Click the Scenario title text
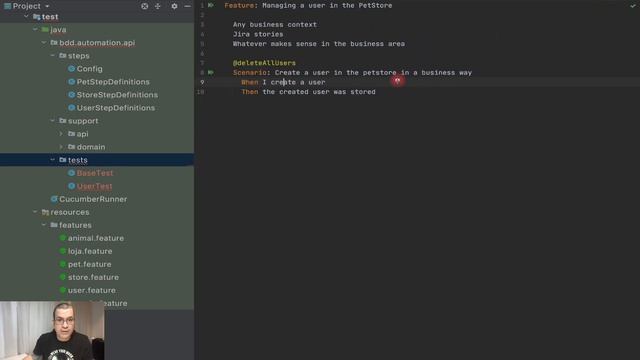This screenshot has height=360, width=640. tap(352, 73)
